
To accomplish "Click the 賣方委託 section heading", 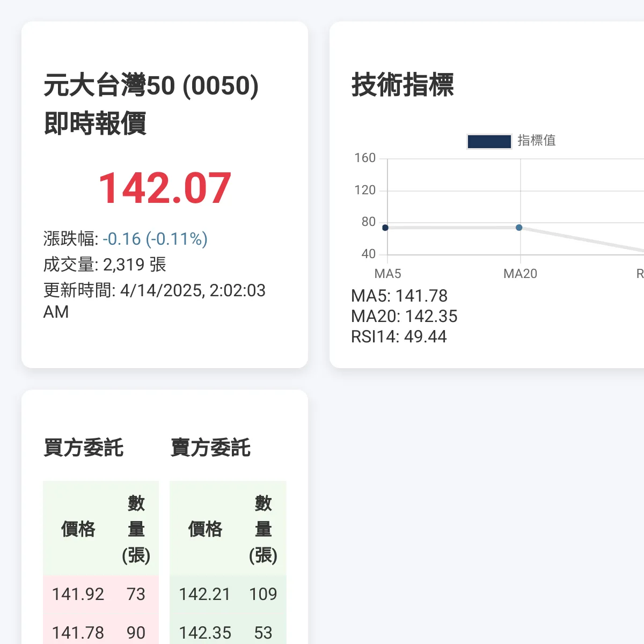I will click(210, 448).
